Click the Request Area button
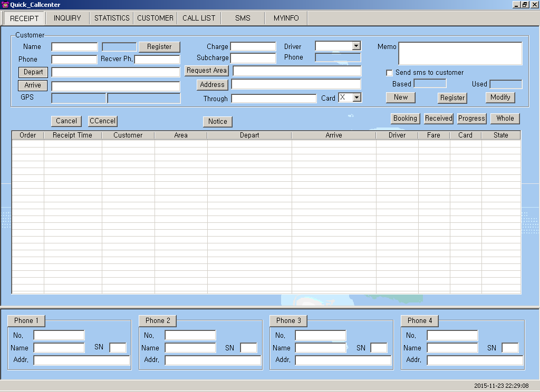 pyautogui.click(x=207, y=71)
